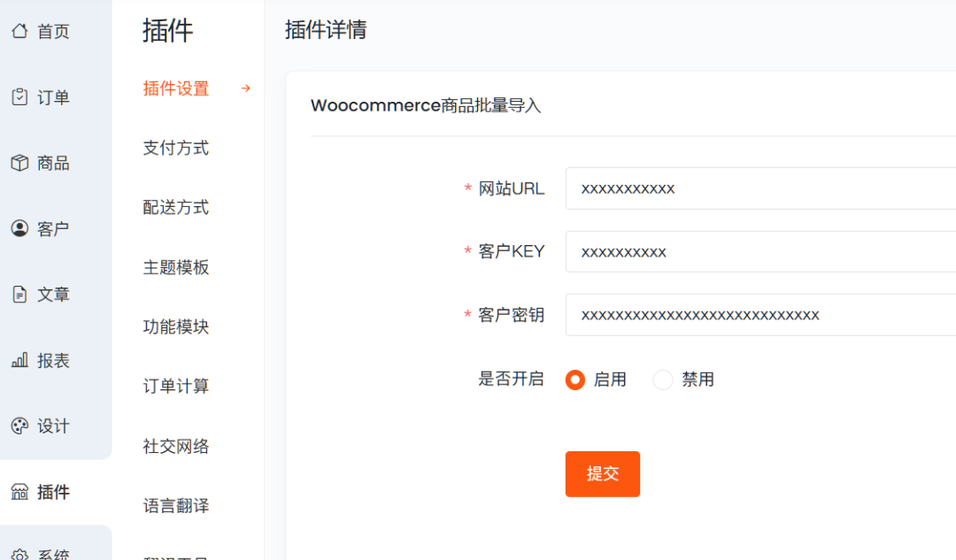Focus the 客户KEY text field
This screenshot has height=560, width=956.
coord(759,252)
